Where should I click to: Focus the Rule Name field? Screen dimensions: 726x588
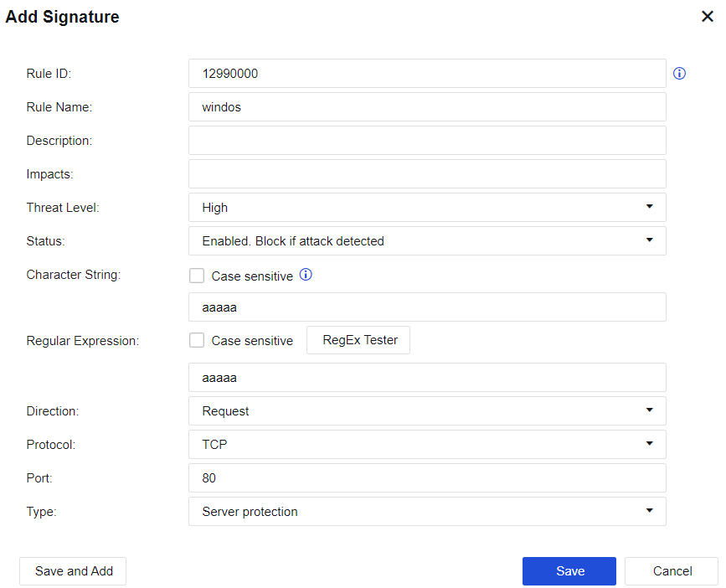pyautogui.click(x=427, y=107)
